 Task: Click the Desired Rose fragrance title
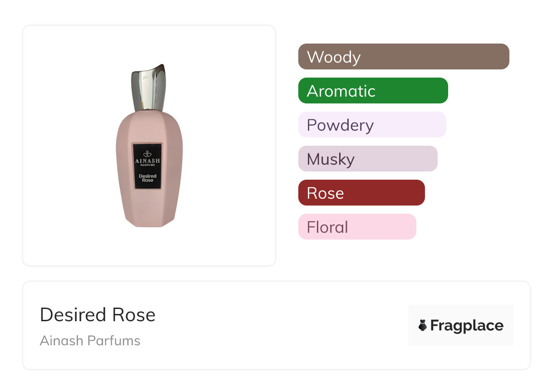point(98,315)
